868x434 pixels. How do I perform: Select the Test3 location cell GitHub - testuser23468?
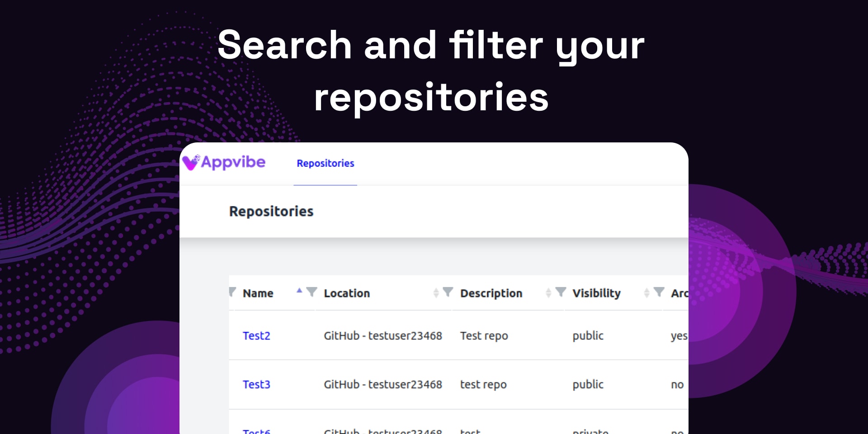point(383,385)
